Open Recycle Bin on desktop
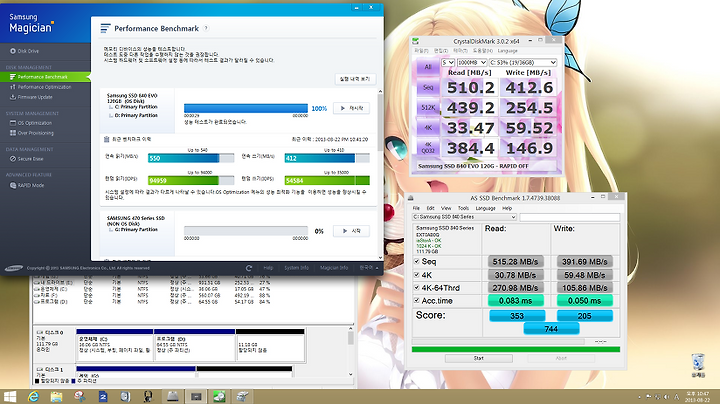The width and height of the screenshot is (720, 404). point(698,365)
